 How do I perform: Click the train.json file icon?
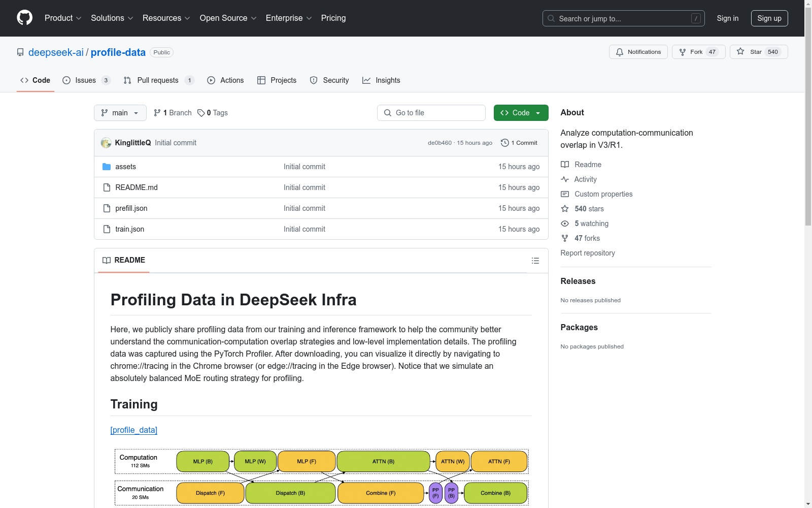coord(107,229)
